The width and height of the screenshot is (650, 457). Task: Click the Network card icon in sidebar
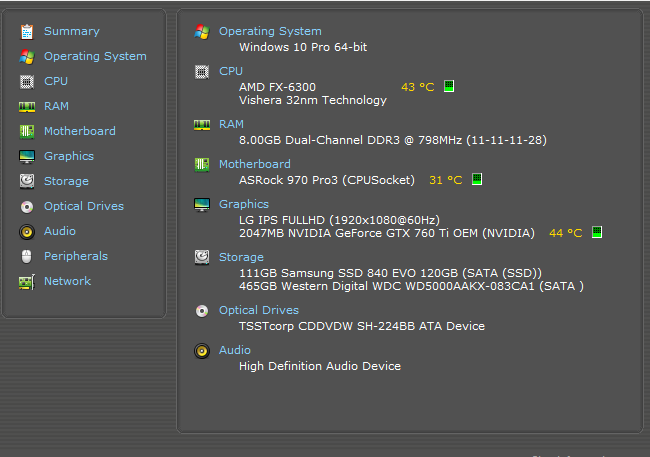tap(27, 282)
